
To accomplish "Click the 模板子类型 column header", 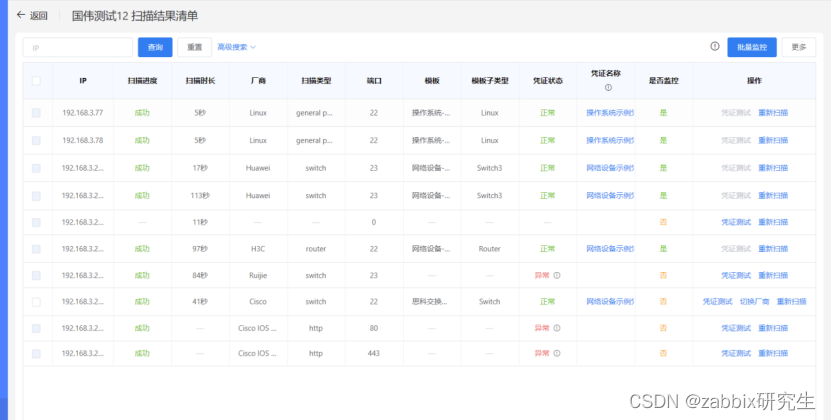I will 490,81.
